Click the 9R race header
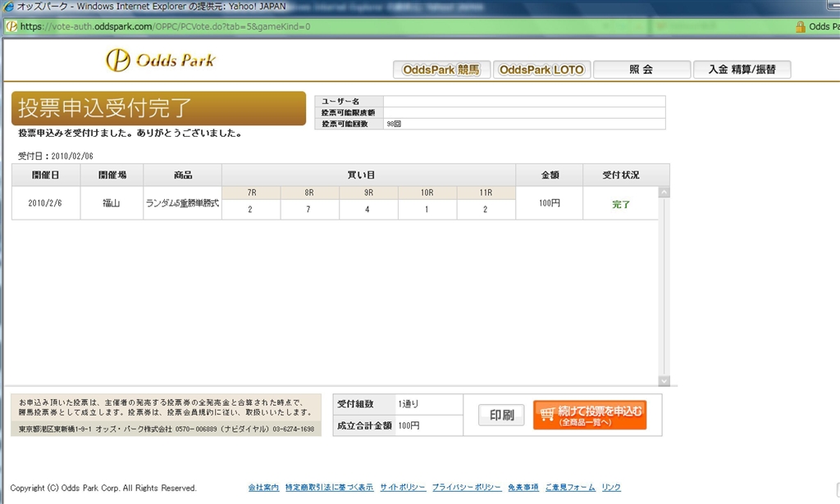 368,193
